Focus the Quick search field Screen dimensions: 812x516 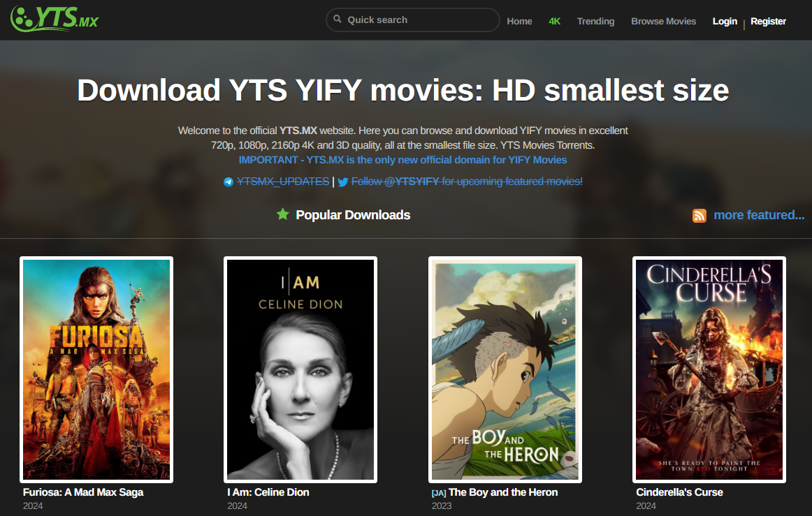click(413, 20)
